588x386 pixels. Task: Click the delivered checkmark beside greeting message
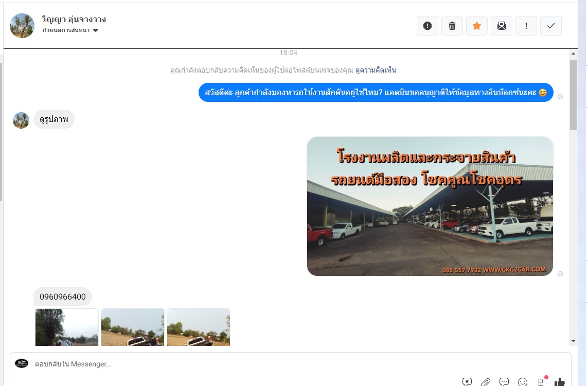[560, 97]
